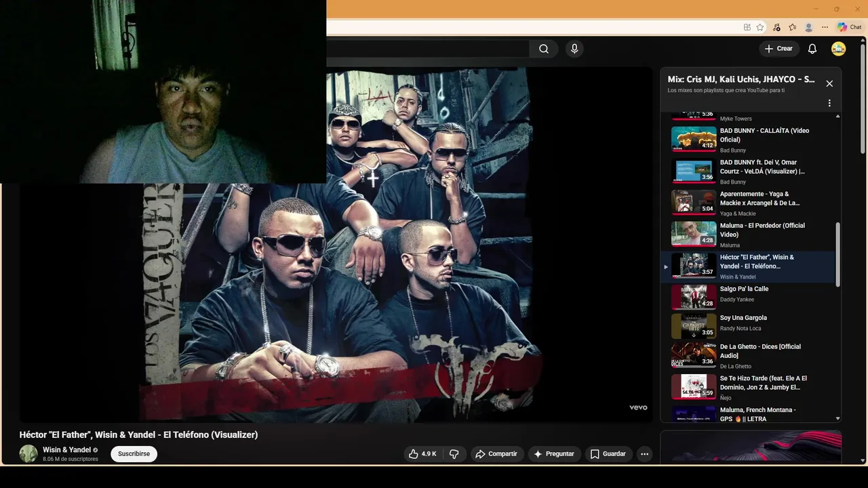Screen dimensions: 868x488
Task: Subscribe using the Suscribirse button
Action: coord(134,454)
